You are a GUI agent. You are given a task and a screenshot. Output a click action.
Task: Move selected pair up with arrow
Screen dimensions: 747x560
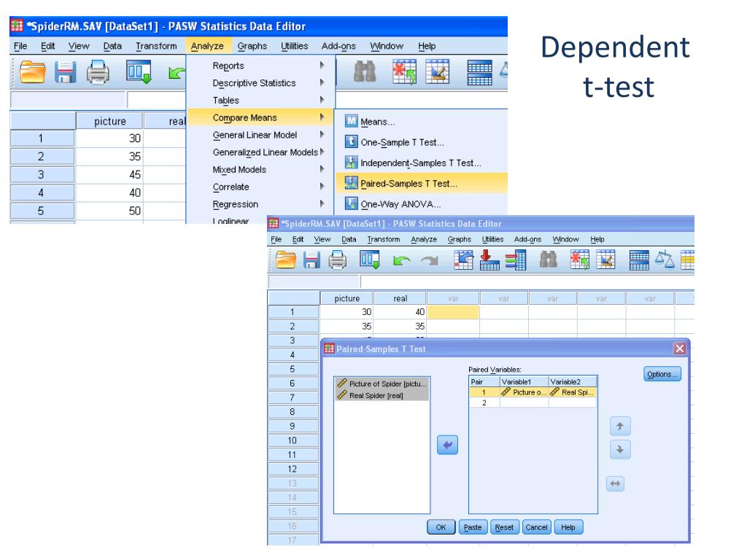point(620,426)
